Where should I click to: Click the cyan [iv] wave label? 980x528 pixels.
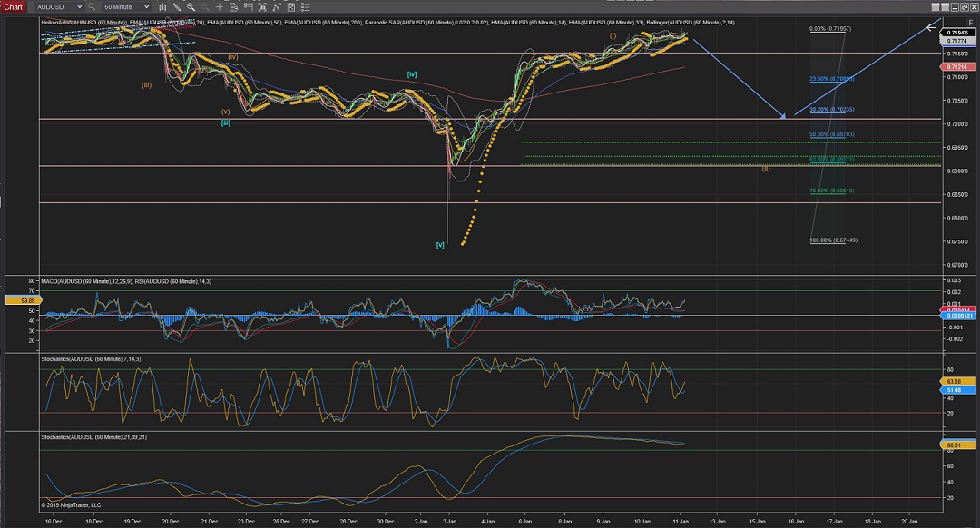[x=412, y=74]
